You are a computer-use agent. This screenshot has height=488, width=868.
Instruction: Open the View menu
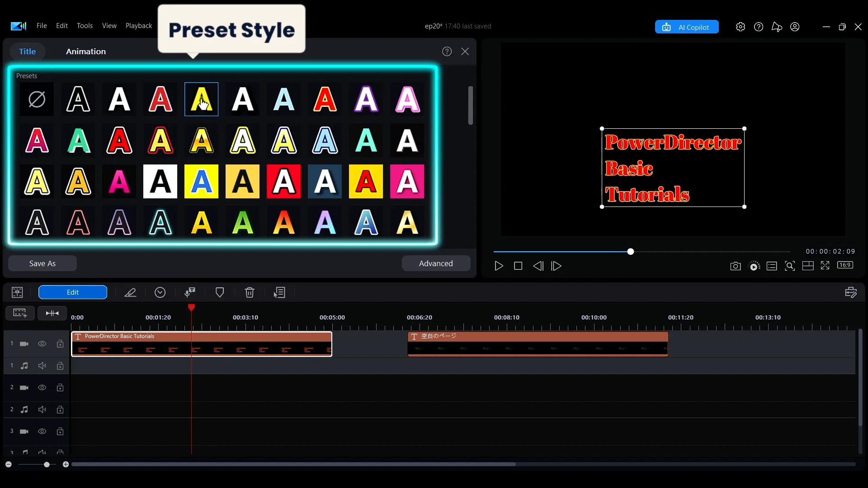pos(109,26)
